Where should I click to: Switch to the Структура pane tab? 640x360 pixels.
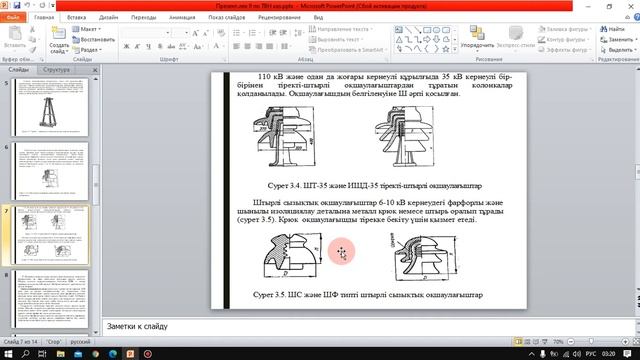[56, 70]
